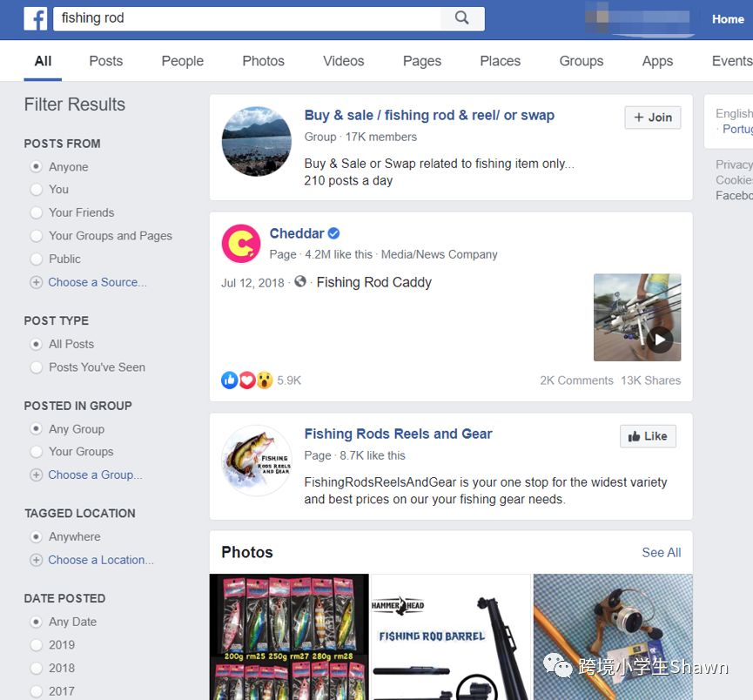The width and height of the screenshot is (753, 700).
Task: Click See All in Photos section
Action: [662, 553]
